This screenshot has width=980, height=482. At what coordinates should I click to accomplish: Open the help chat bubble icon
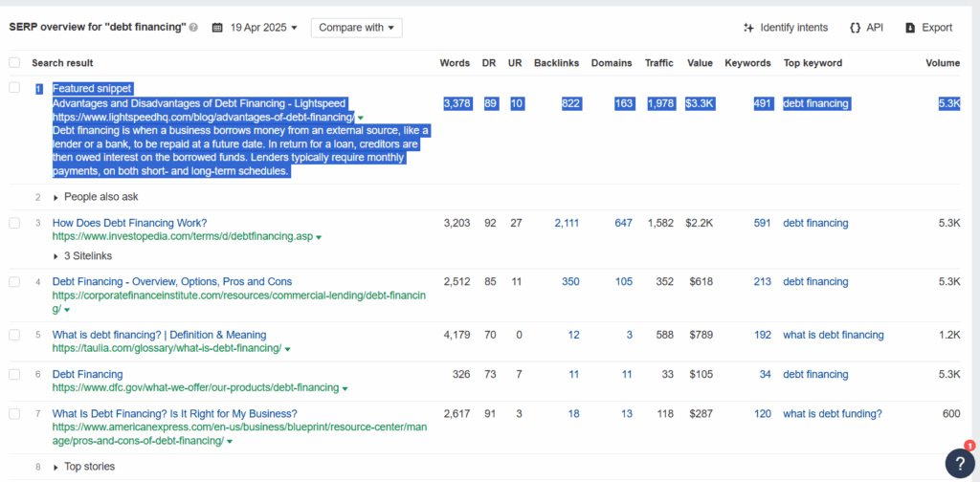(x=959, y=464)
